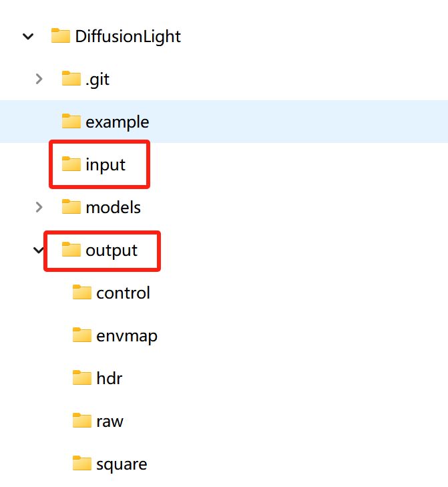
Task: Click the .git folder icon
Action: pyautogui.click(x=71, y=79)
